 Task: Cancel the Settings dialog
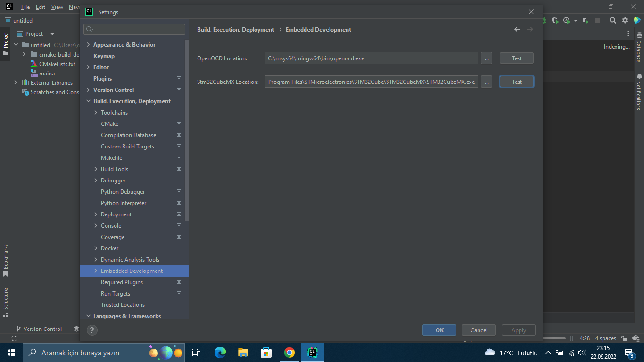tap(479, 330)
